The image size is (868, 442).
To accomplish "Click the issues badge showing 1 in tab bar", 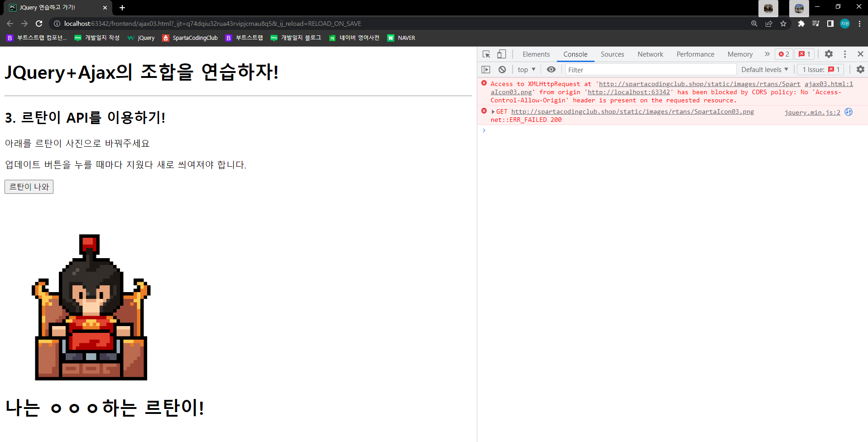I will point(805,54).
